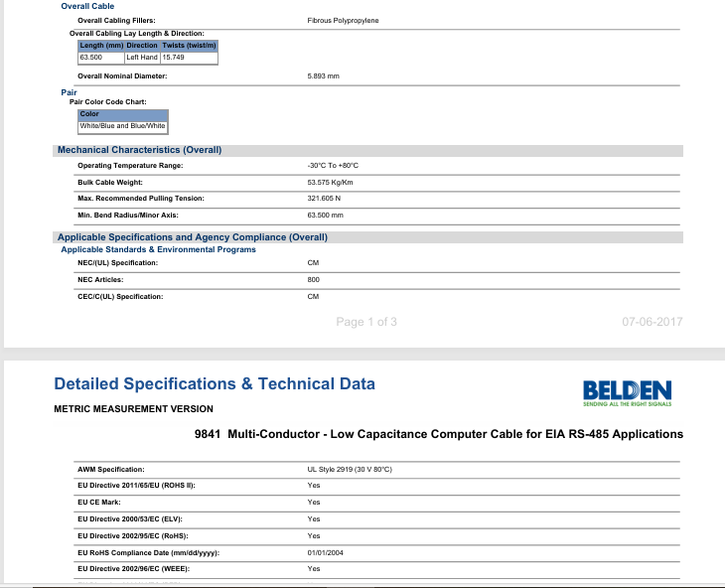Viewport: 725px width, 588px height.
Task: Select the 63.500 mm bend radius value
Action: click(325, 215)
